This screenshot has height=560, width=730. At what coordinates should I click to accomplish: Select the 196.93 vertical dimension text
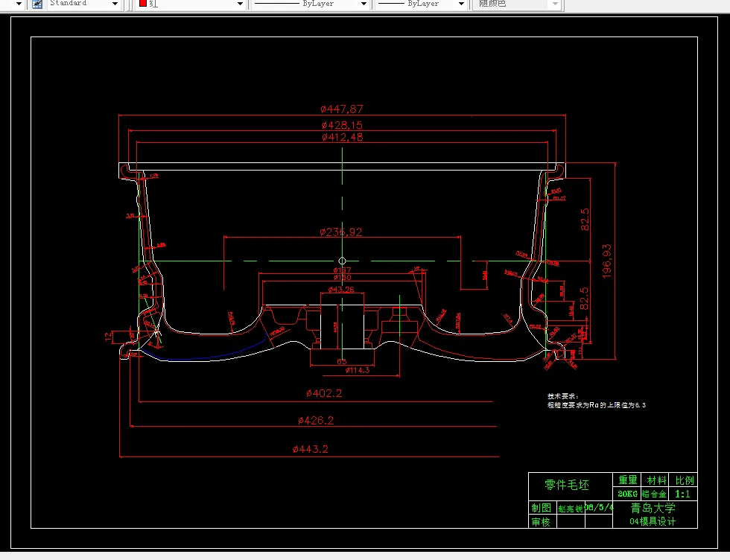click(606, 261)
